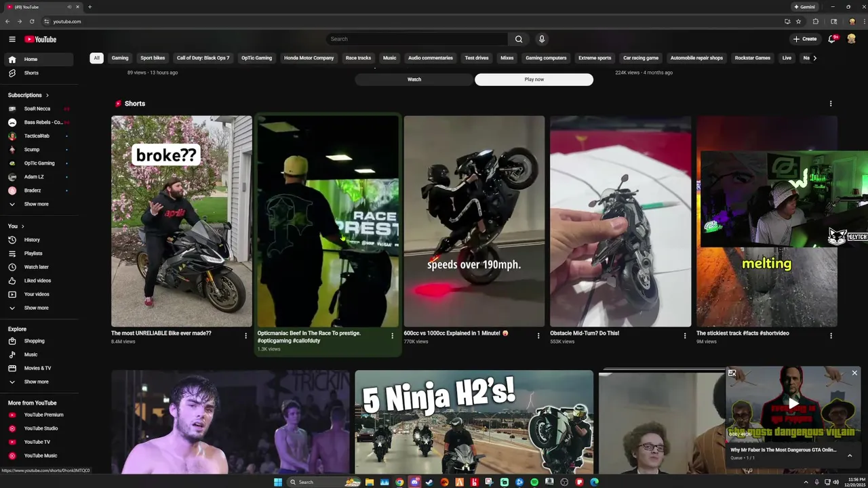This screenshot has height=488, width=868.
Task: Click the YouTube search input field
Action: [x=417, y=39]
